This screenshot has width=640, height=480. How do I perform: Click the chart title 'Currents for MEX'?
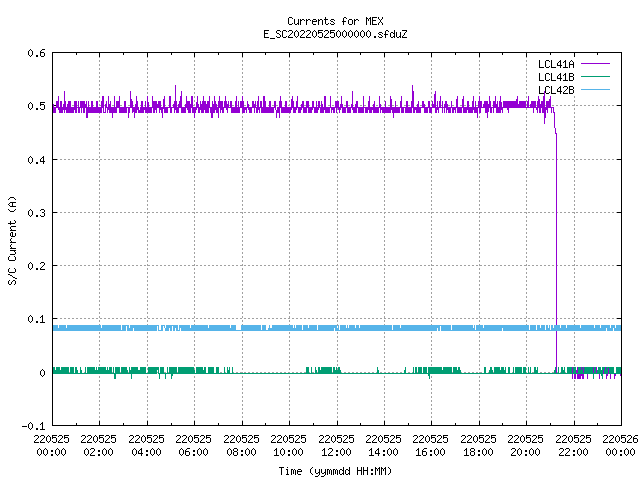click(335, 21)
